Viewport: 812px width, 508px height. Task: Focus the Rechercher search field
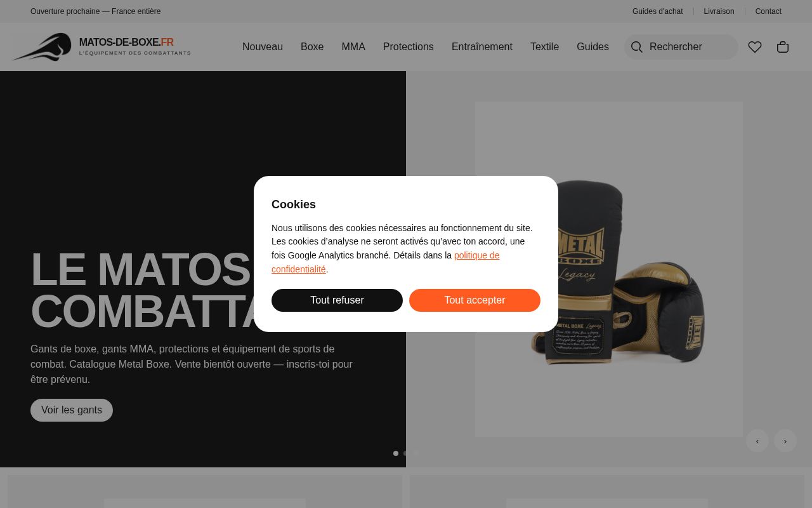point(681,47)
